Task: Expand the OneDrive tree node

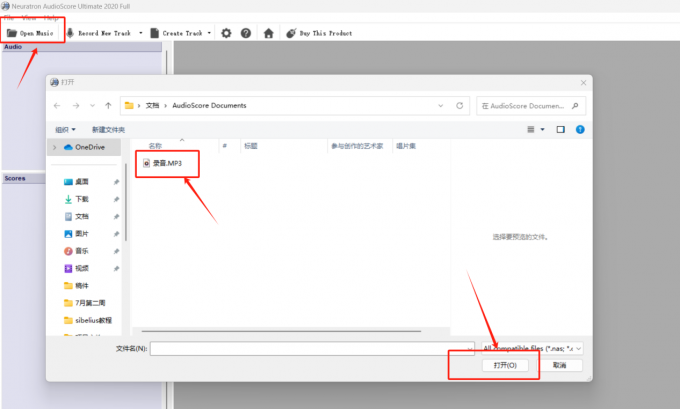Action: click(55, 147)
